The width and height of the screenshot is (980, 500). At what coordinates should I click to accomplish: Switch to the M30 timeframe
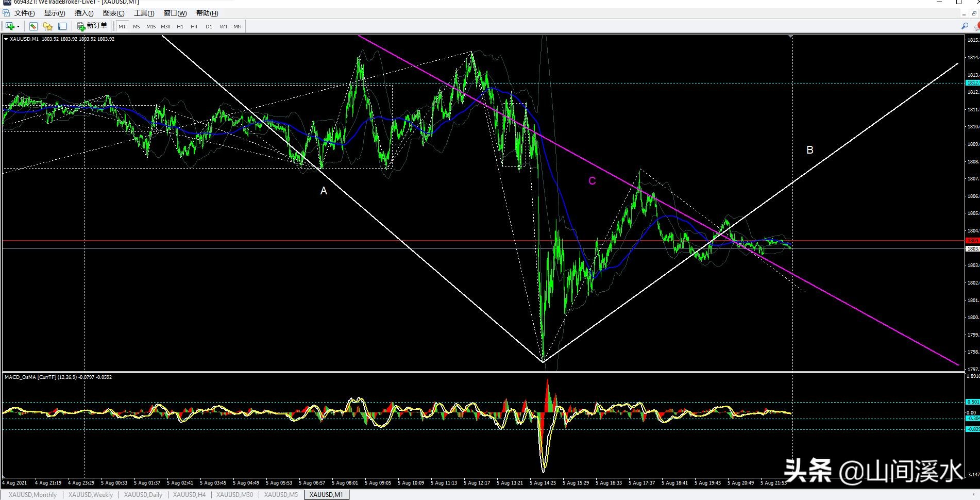point(165,26)
